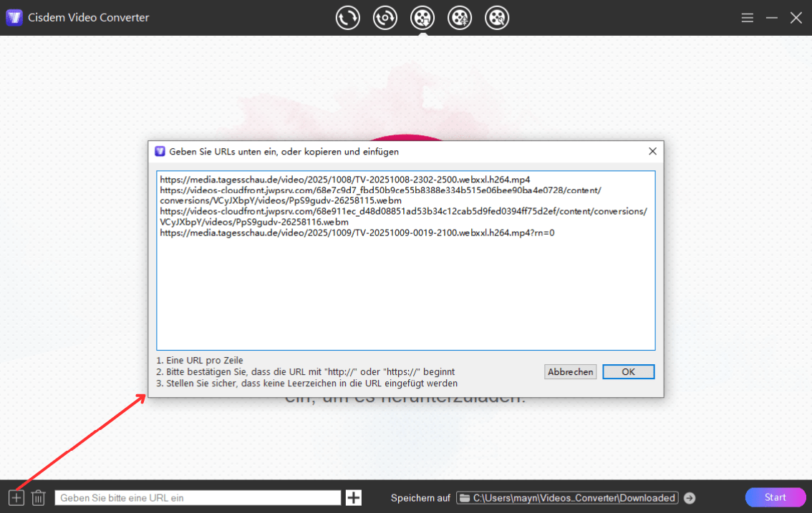Minimize the Cisdem Video Converter window
Viewport: 812px width, 513px height.
[772, 18]
